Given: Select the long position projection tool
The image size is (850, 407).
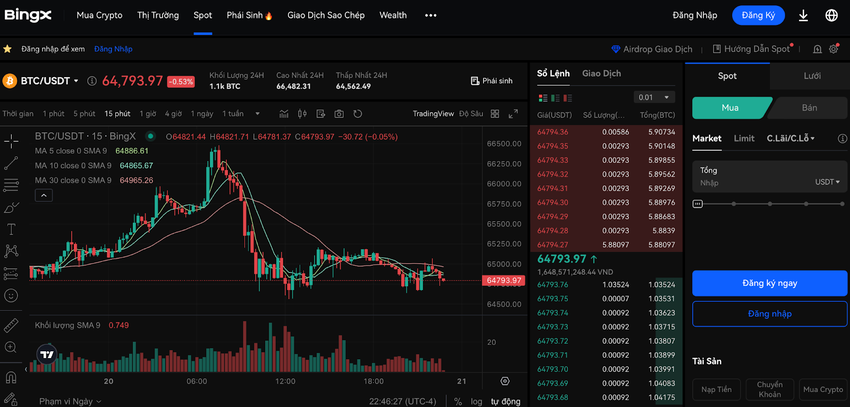Looking at the screenshot, I should coord(11,273).
